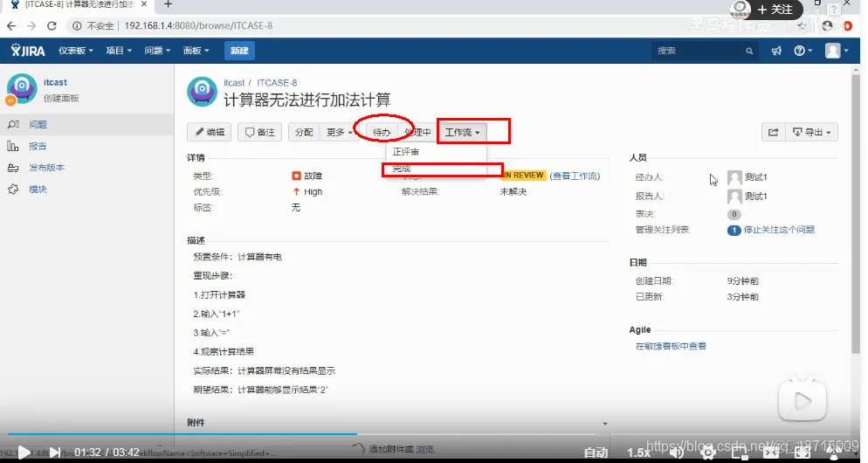Click the share issue icon button

774,132
